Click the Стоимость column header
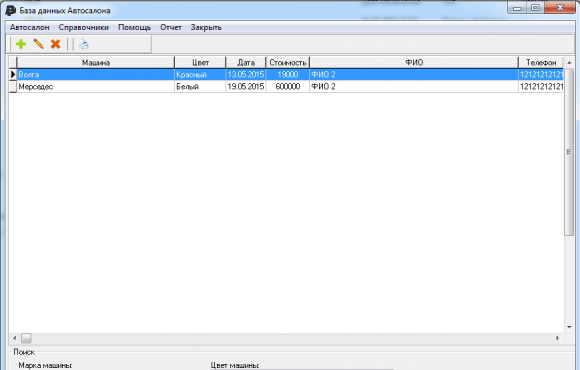Viewport: 580px width, 370px height. click(x=288, y=63)
